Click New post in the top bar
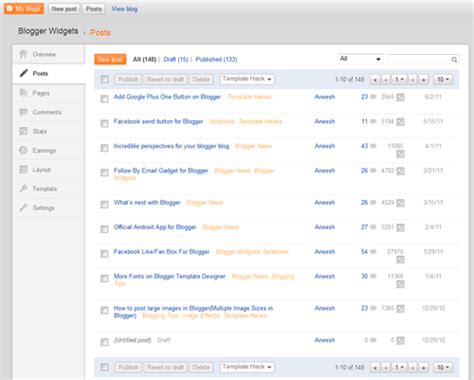Image resolution: width=474 pixels, height=380 pixels. pos(64,9)
